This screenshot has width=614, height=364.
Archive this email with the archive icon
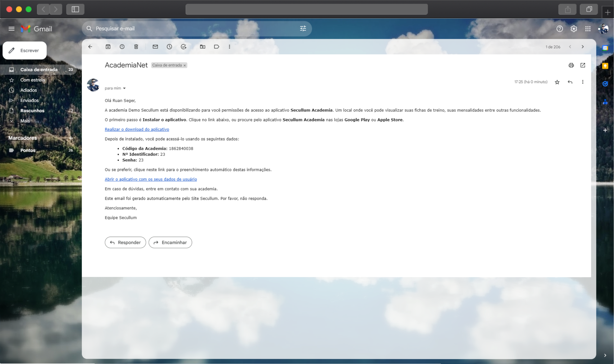(108, 47)
